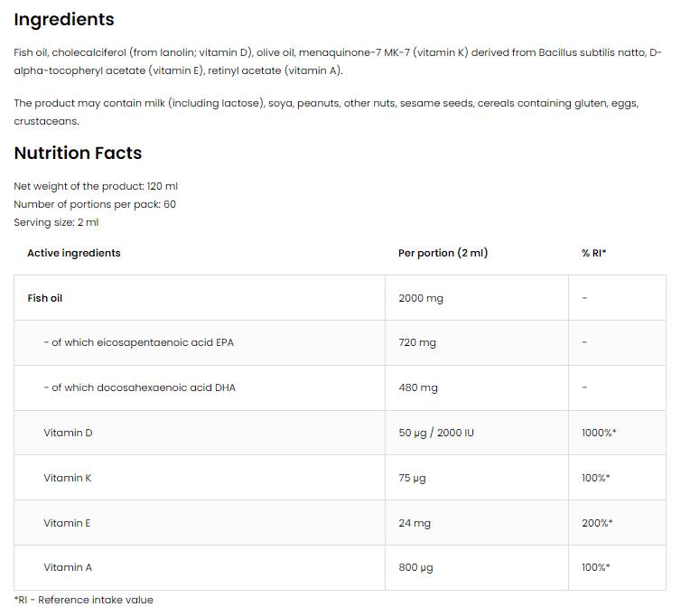The image size is (681, 616).
Task: Click the 75 µg Vitamin K value
Action: pyautogui.click(x=412, y=478)
